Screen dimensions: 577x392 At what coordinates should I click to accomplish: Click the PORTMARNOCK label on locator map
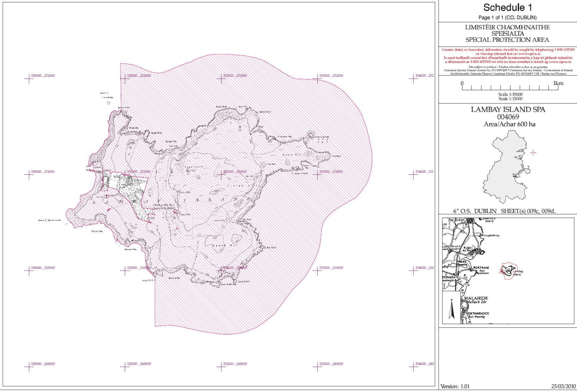tap(477, 313)
